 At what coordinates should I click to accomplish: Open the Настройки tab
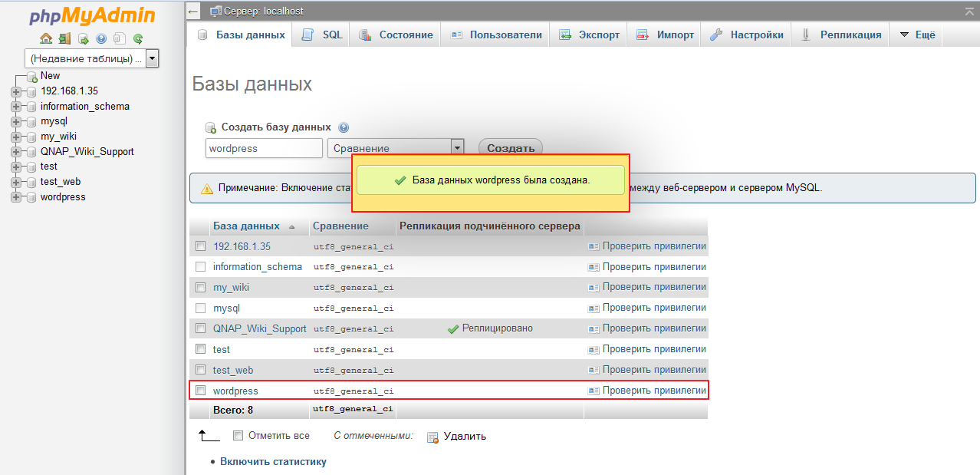pos(746,35)
